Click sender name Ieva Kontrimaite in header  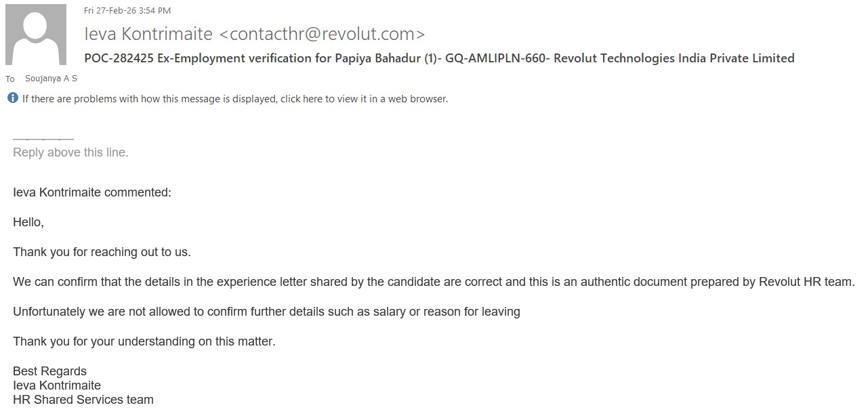coord(148,34)
